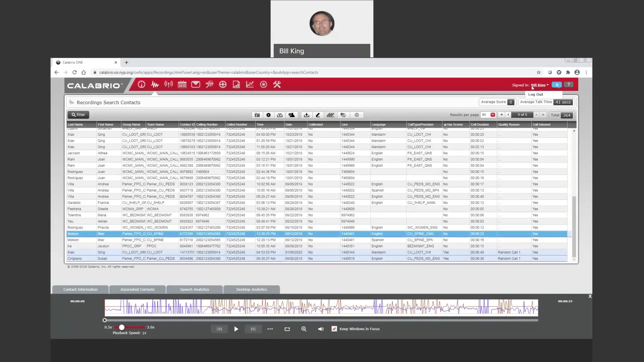Click the download export toolbar icon
Viewport: 644px width, 362px height.
(306, 115)
